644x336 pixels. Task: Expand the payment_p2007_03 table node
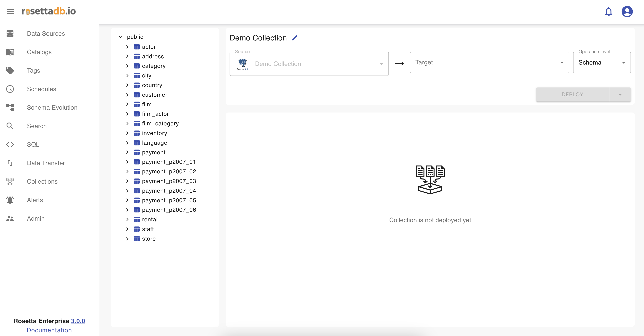pyautogui.click(x=127, y=181)
